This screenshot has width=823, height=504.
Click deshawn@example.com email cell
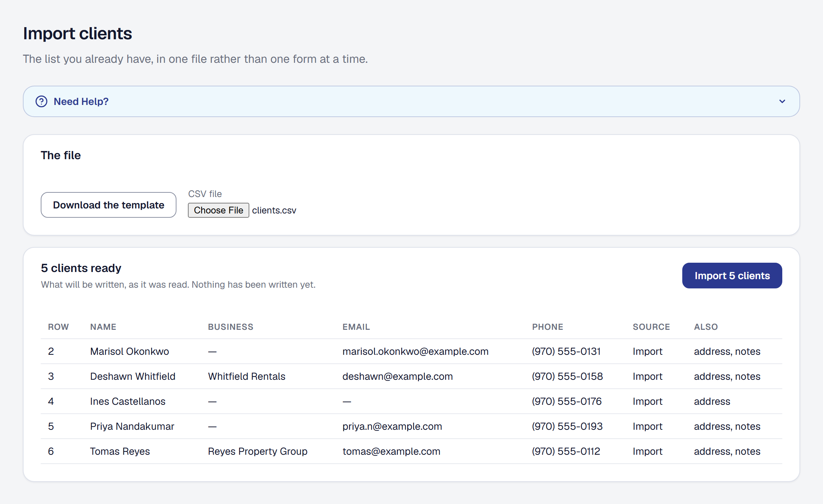coord(397,376)
